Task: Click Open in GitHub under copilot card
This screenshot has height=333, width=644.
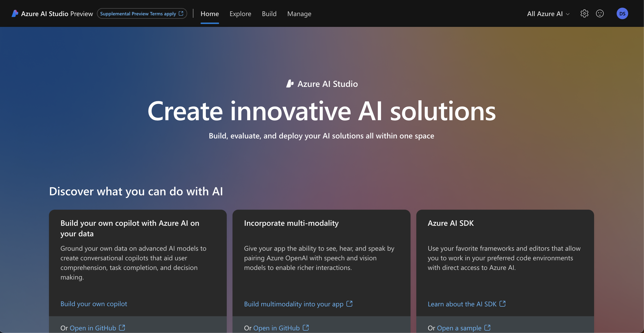Action: pos(93,328)
